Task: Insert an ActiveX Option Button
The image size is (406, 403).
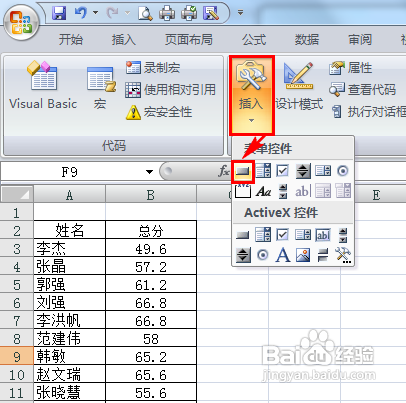Action: pyautogui.click(x=263, y=255)
